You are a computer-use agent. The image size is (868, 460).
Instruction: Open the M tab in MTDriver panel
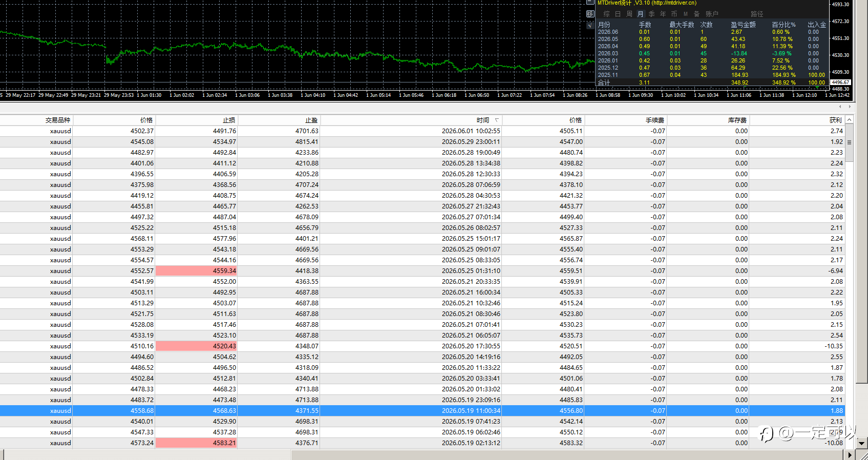click(686, 14)
